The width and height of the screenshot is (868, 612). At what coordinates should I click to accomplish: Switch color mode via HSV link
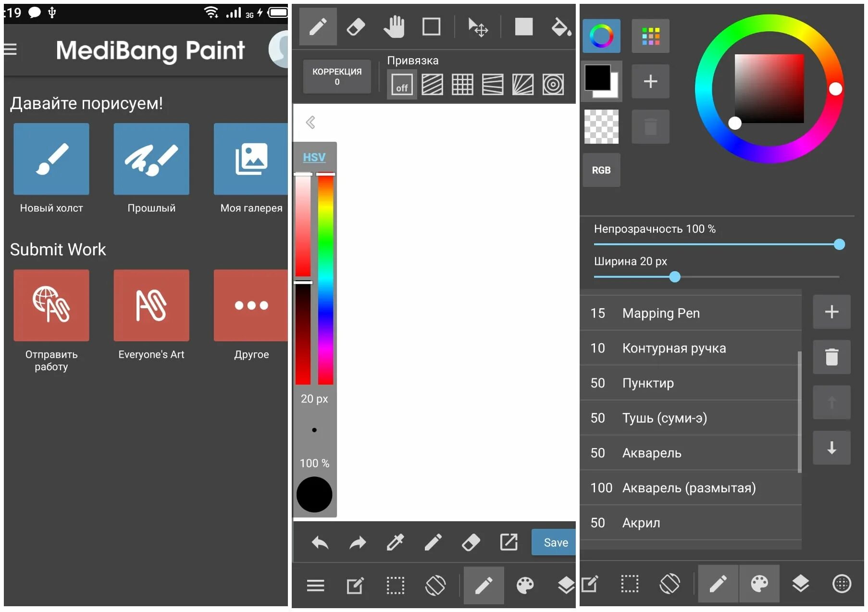pyautogui.click(x=314, y=157)
